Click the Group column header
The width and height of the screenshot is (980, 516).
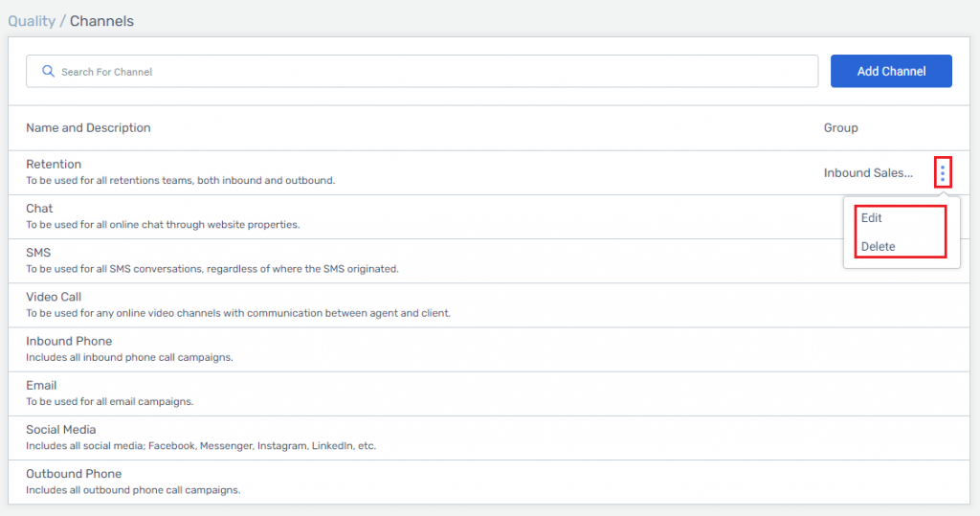click(x=840, y=127)
